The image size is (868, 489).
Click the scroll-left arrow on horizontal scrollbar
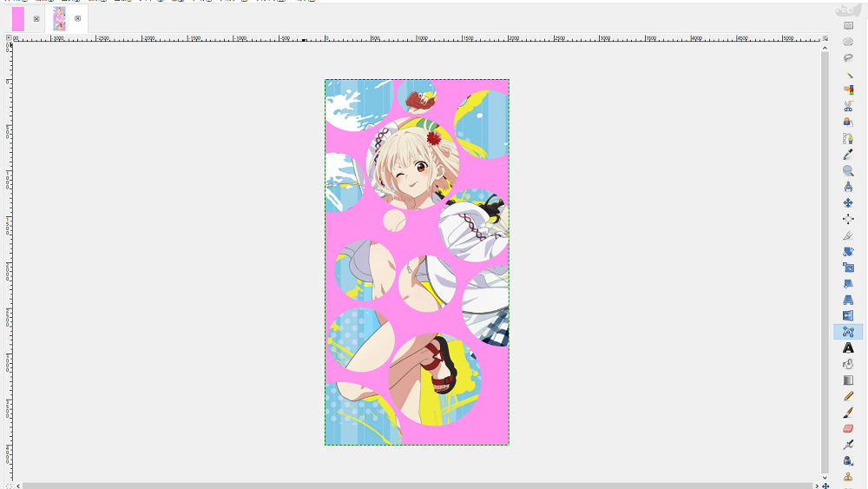[18, 486]
